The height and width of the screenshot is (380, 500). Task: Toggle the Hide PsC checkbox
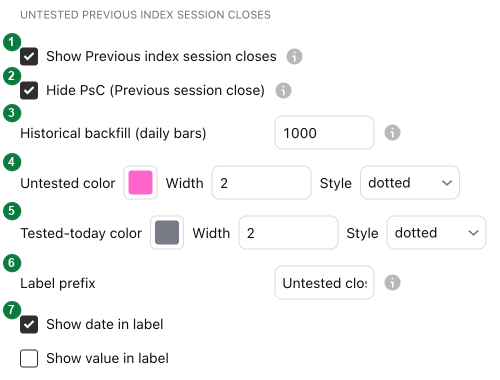tap(29, 90)
